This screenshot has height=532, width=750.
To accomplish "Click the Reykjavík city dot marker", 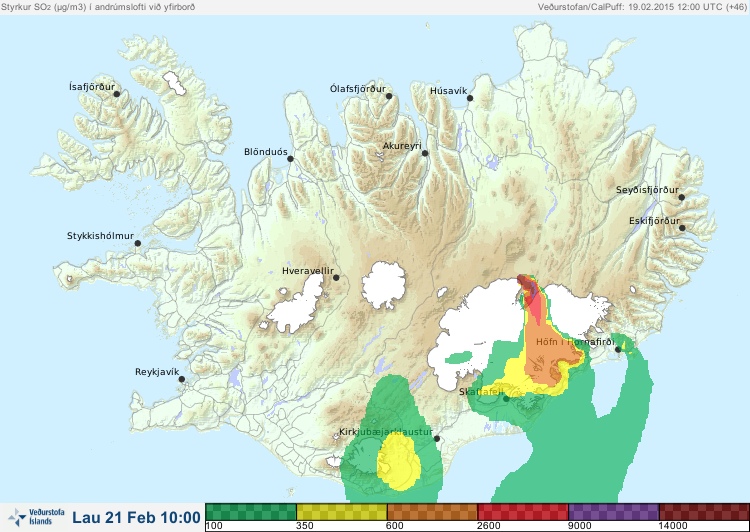I will (x=182, y=379).
